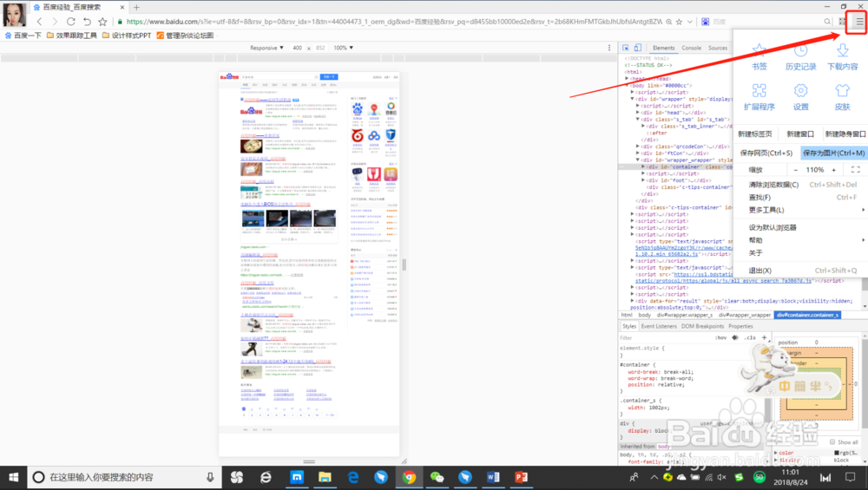Viewport: 868px width, 490px height.
Task: Collapse the div id="wrapper" node
Action: 632,99
